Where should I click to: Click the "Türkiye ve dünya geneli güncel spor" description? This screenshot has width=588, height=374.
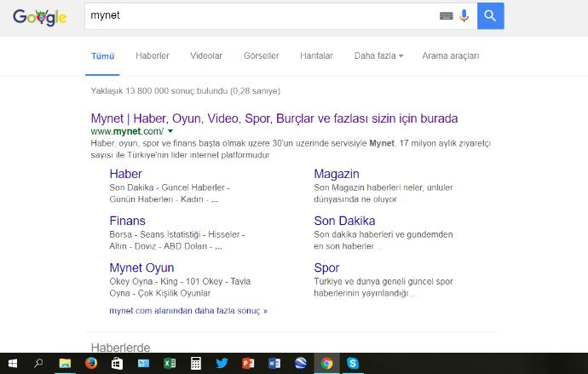pyautogui.click(x=383, y=287)
